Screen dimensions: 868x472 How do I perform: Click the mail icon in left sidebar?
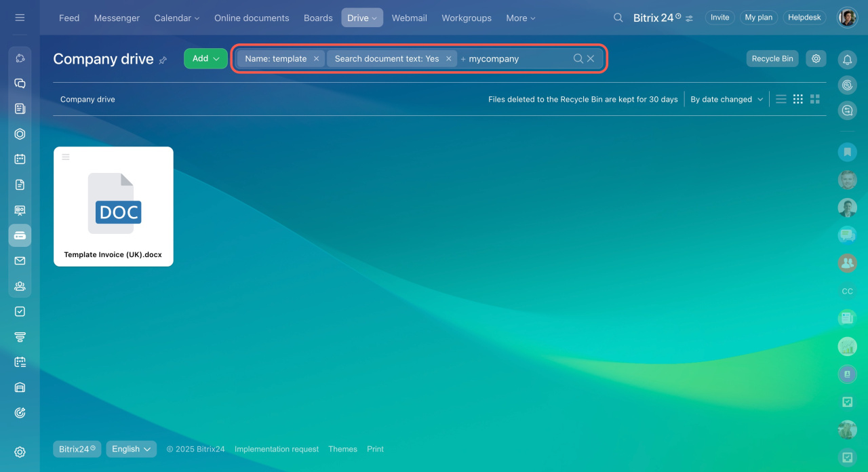click(x=20, y=261)
